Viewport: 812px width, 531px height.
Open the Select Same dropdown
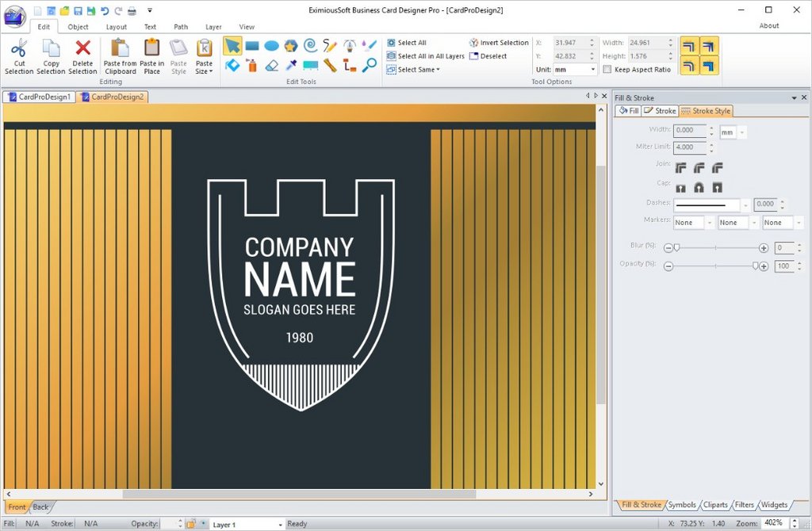click(x=418, y=70)
